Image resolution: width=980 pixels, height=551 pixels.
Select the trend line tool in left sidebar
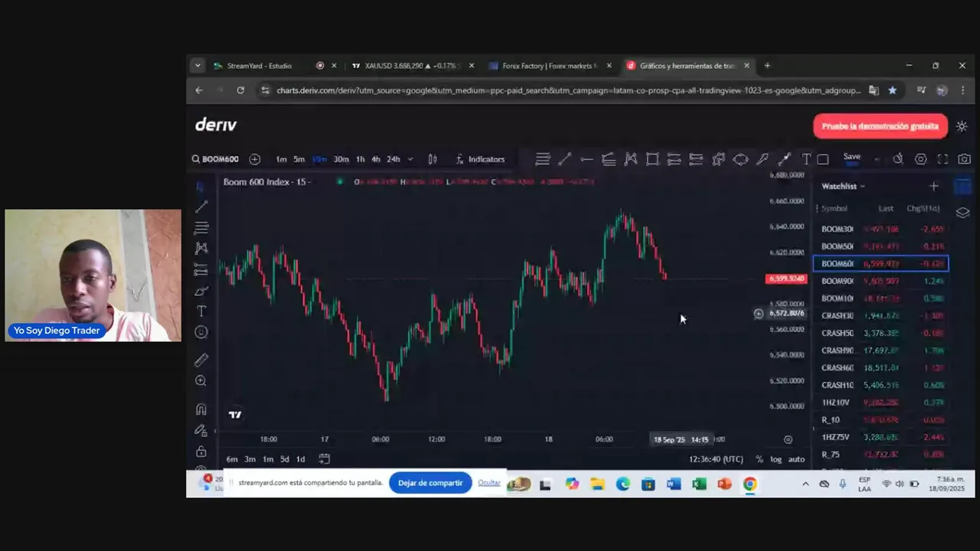point(201,207)
